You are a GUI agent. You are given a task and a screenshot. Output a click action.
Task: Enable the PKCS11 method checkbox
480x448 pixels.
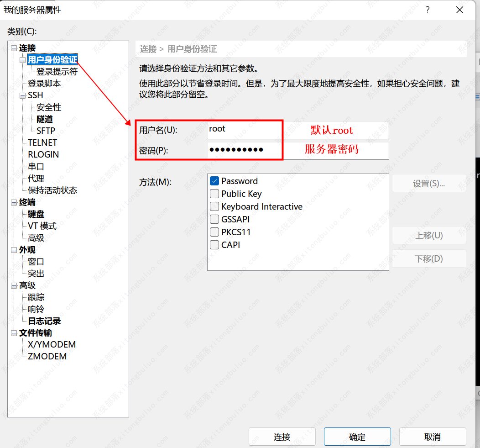point(214,232)
